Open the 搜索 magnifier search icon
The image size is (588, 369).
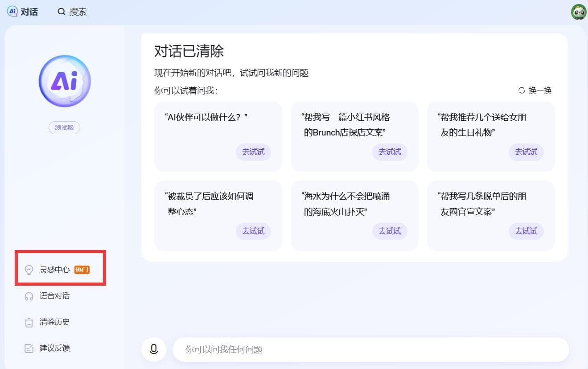62,12
